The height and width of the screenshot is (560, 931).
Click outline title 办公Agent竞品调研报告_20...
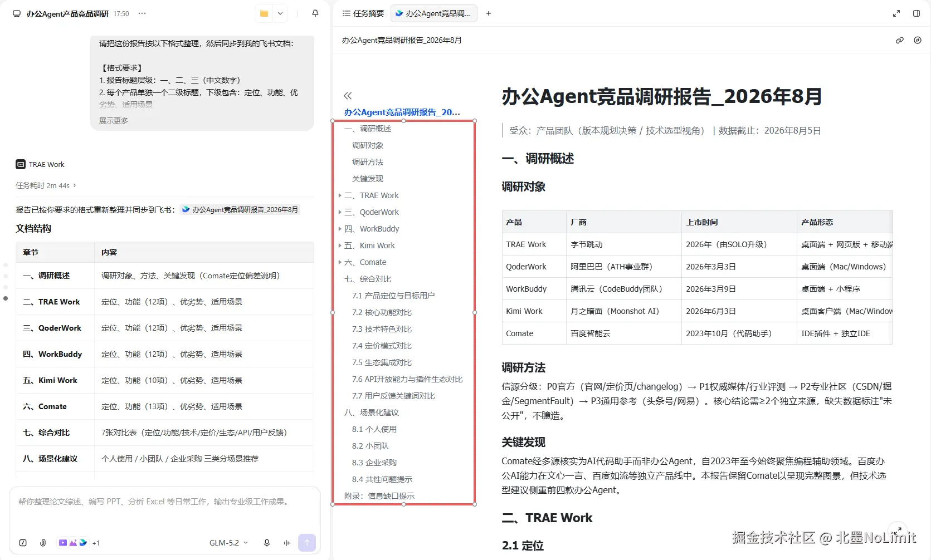click(402, 112)
